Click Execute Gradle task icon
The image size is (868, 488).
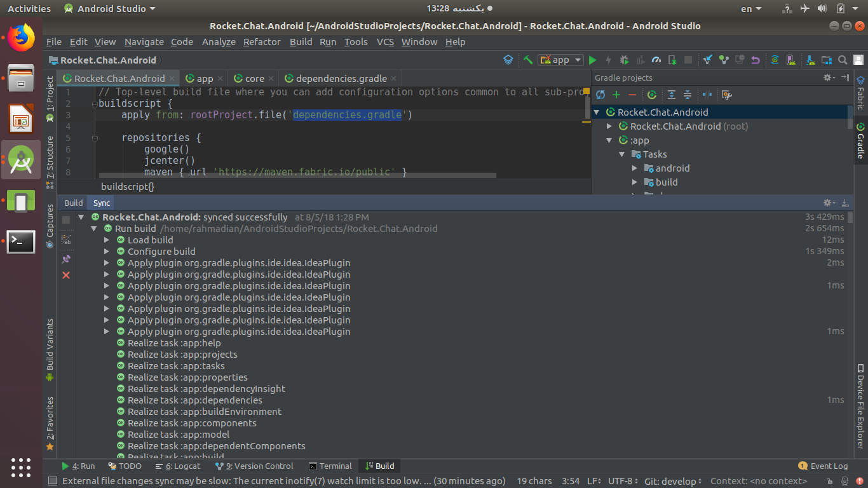(x=652, y=95)
